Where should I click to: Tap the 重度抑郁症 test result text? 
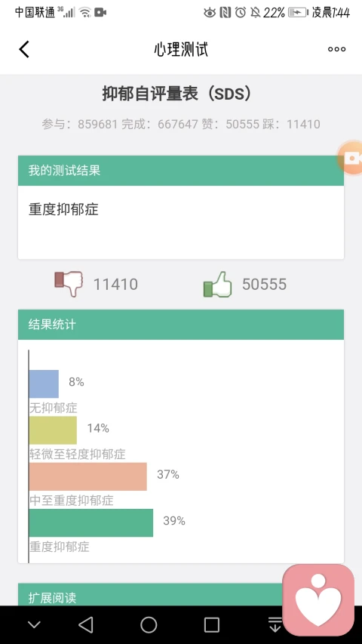63,209
